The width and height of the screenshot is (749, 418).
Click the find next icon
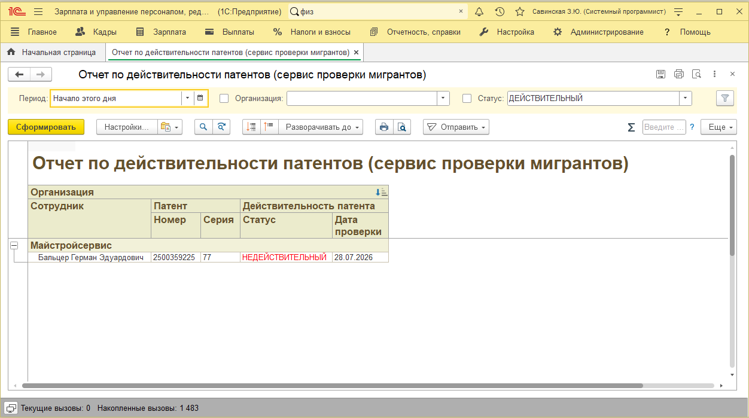(222, 127)
